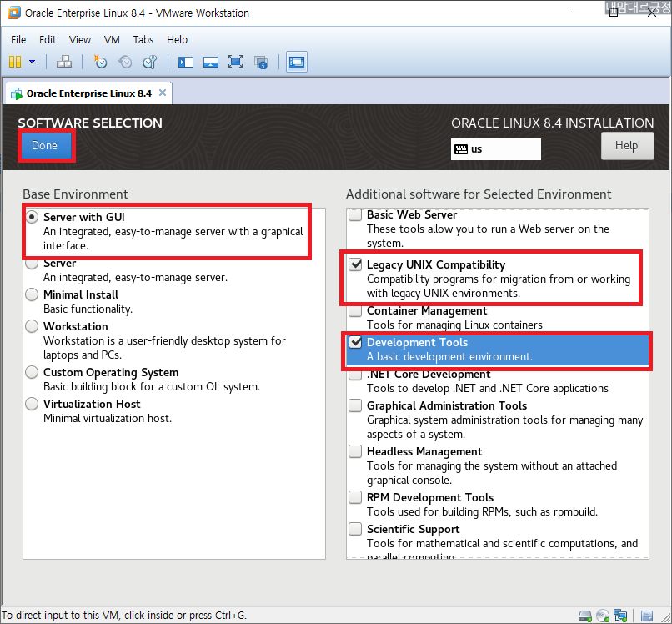Select Virtualization Host radio button
672x624 pixels.
32,404
